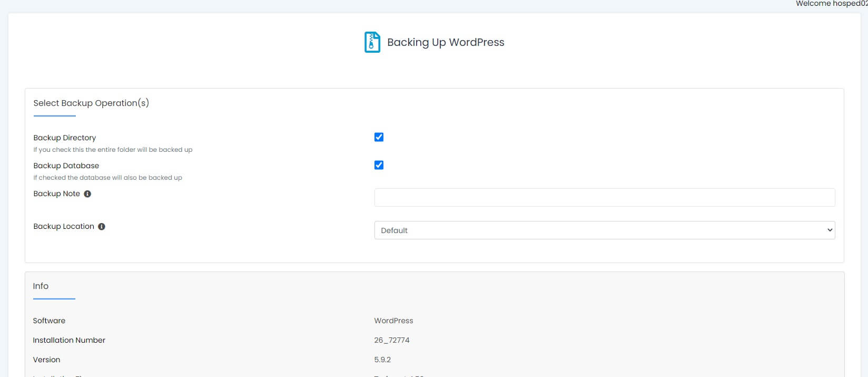Image resolution: width=868 pixels, height=377 pixels.
Task: Click the Backup Directory label
Action: click(65, 138)
